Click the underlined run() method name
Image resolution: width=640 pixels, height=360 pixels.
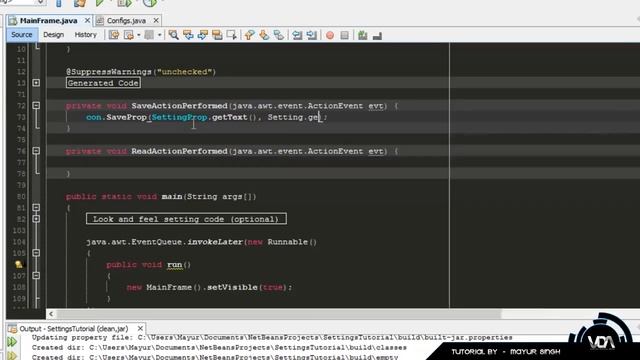174,264
